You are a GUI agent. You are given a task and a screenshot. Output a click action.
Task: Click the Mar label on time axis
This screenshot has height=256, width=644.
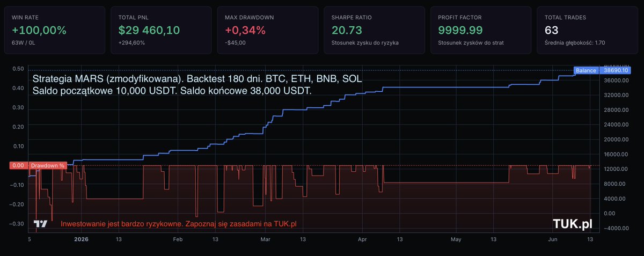pos(267,239)
